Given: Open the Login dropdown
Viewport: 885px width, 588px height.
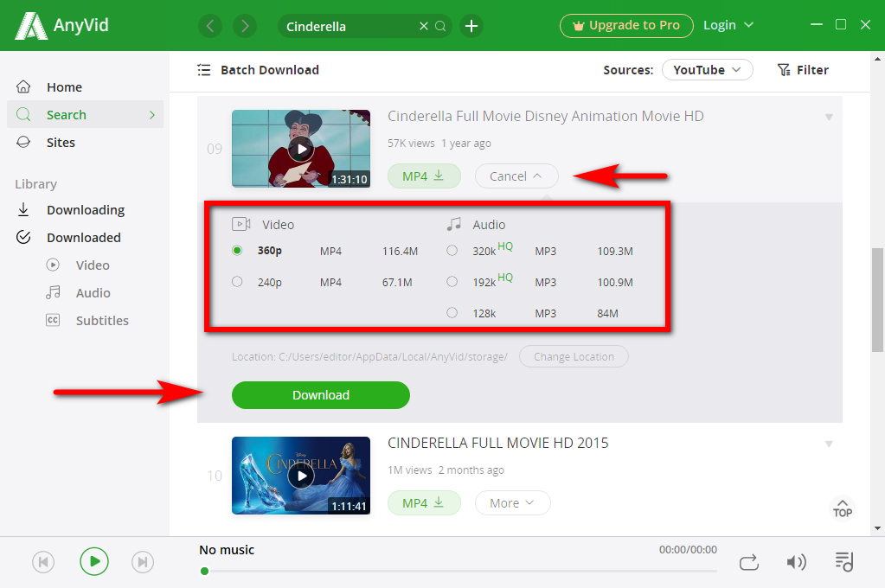Looking at the screenshot, I should pos(728,25).
